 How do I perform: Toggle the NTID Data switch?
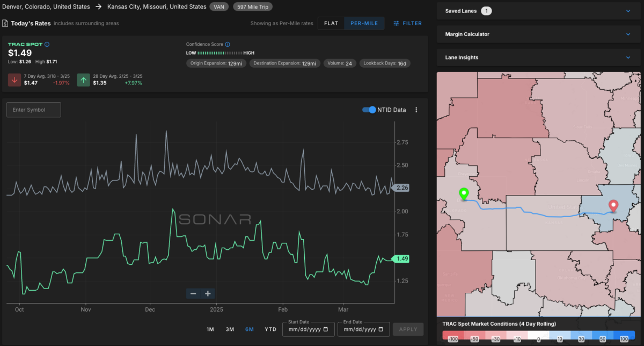point(369,110)
